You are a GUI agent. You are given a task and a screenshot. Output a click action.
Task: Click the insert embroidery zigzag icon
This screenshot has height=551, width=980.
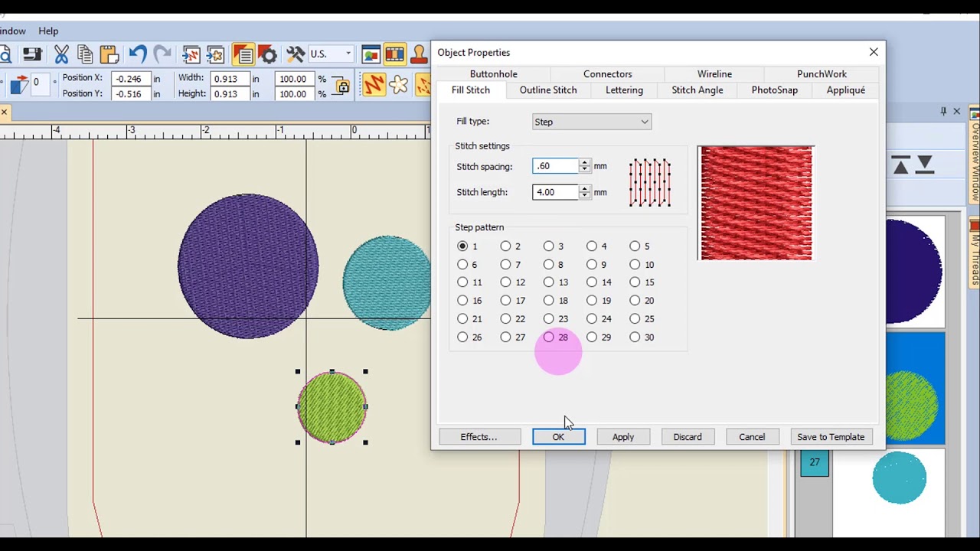pos(191,54)
